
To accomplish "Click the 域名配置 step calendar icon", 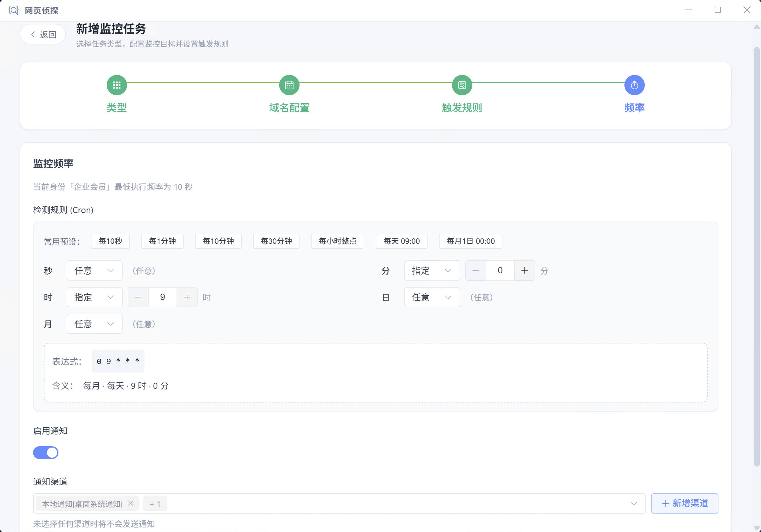I will pos(289,85).
